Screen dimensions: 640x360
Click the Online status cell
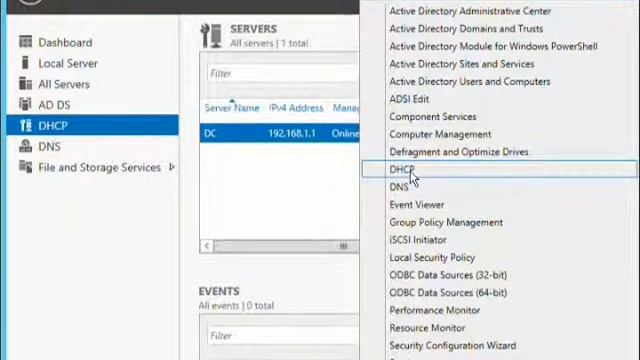point(345,133)
